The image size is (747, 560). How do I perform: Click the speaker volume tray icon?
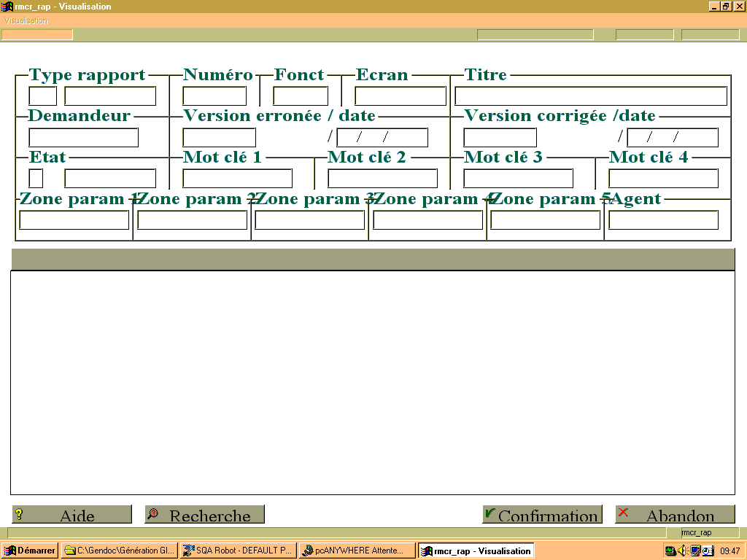[682, 551]
